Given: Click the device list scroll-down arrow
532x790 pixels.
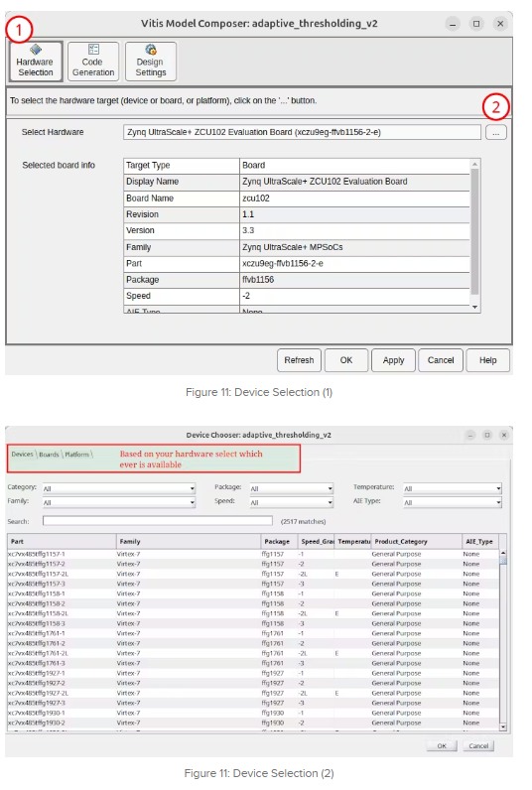Looking at the screenshot, I should click(x=503, y=727).
